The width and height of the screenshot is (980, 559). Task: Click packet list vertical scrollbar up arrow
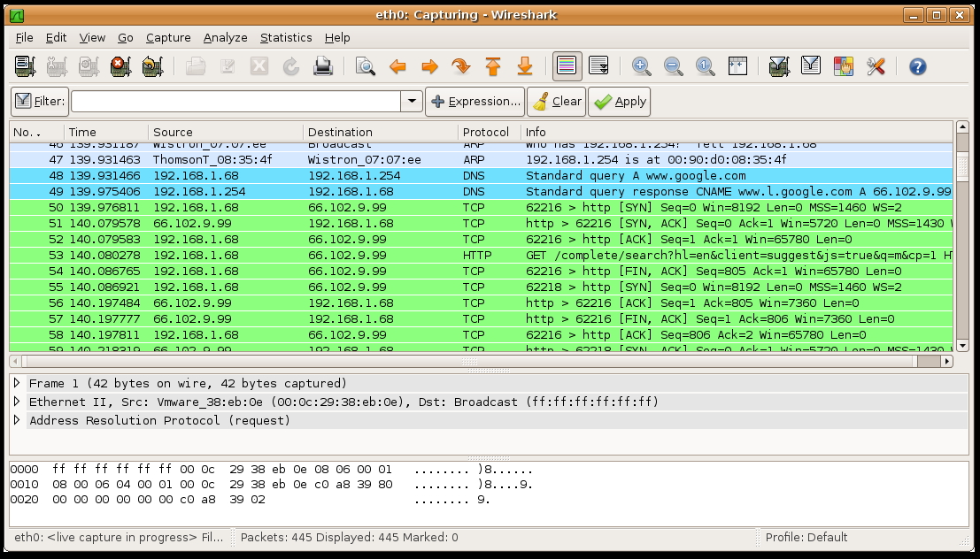[962, 127]
